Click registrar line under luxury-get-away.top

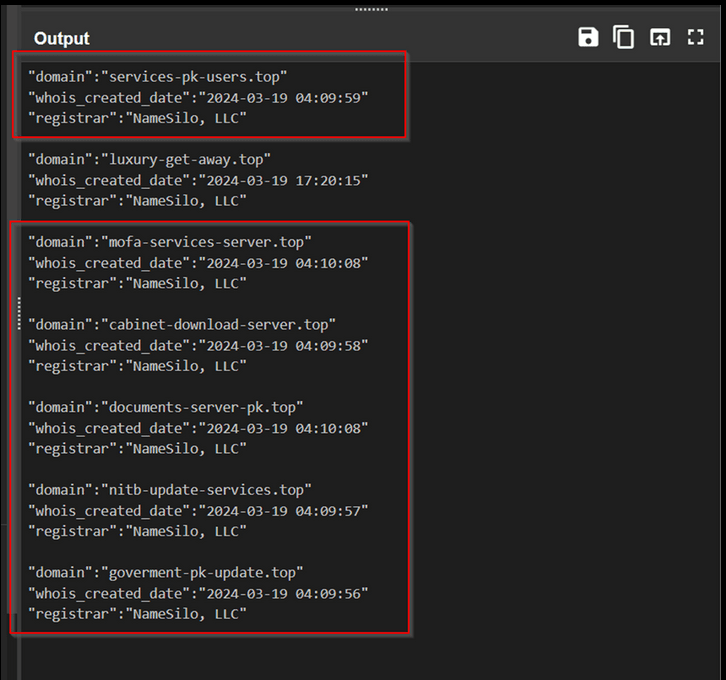click(x=137, y=201)
